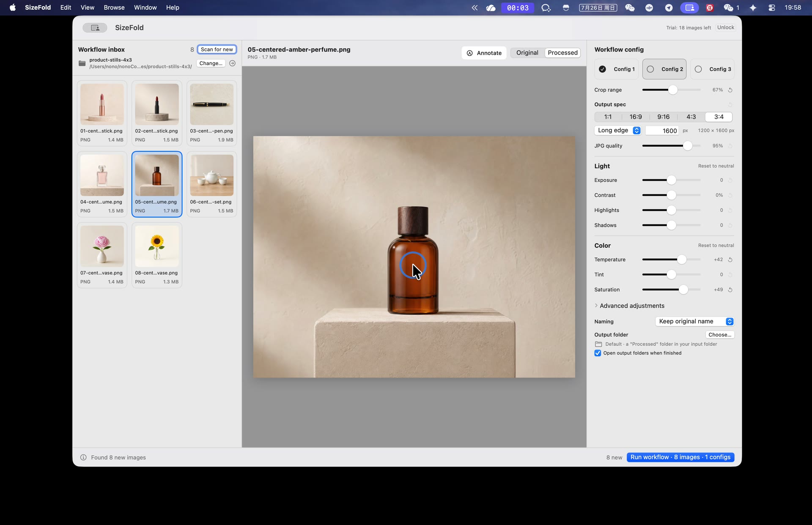Open the Browse menu

[114, 8]
